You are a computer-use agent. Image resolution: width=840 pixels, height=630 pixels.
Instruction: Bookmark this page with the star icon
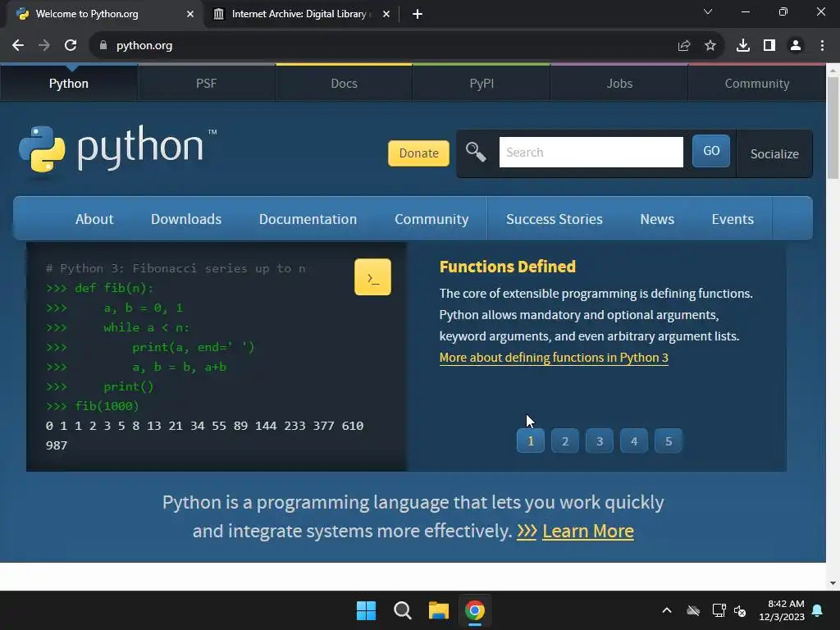[710, 46]
